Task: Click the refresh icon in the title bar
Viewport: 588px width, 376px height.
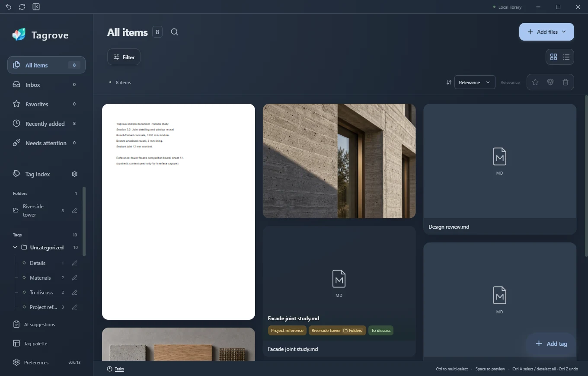Action: pos(22,7)
